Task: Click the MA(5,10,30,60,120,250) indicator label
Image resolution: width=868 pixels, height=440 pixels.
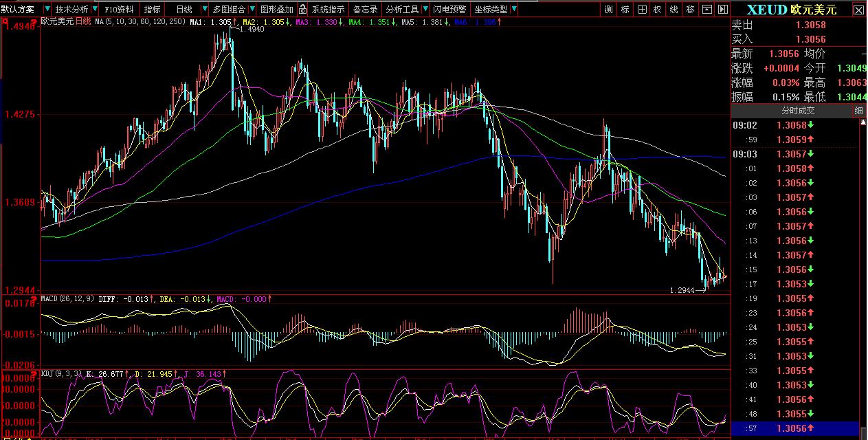Action: pos(140,22)
